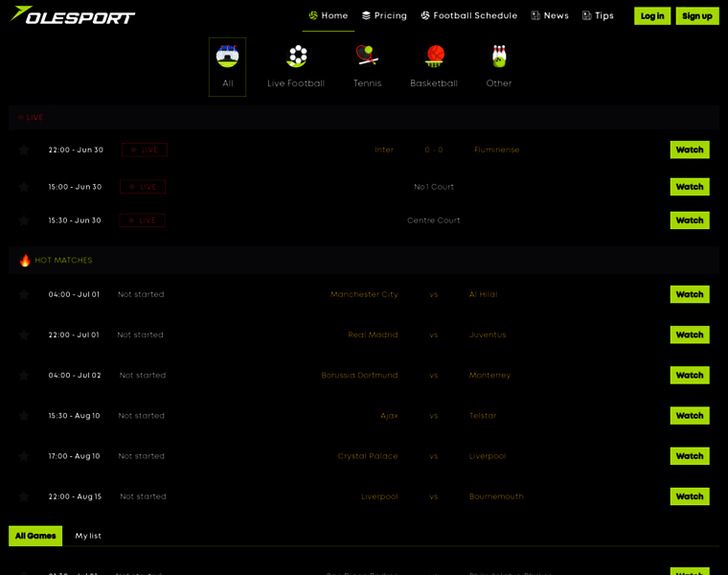Click the LIVE badge on Centre Court row
Screen dimensions: 728x575
pos(142,220)
